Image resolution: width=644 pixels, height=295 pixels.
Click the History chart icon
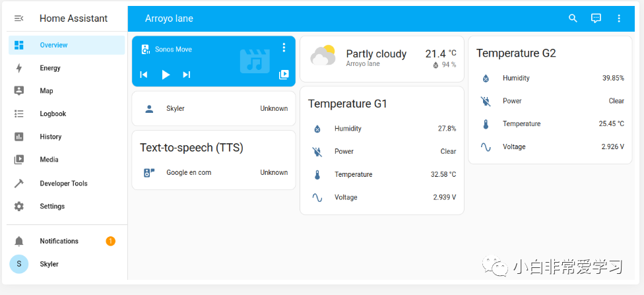(x=19, y=137)
